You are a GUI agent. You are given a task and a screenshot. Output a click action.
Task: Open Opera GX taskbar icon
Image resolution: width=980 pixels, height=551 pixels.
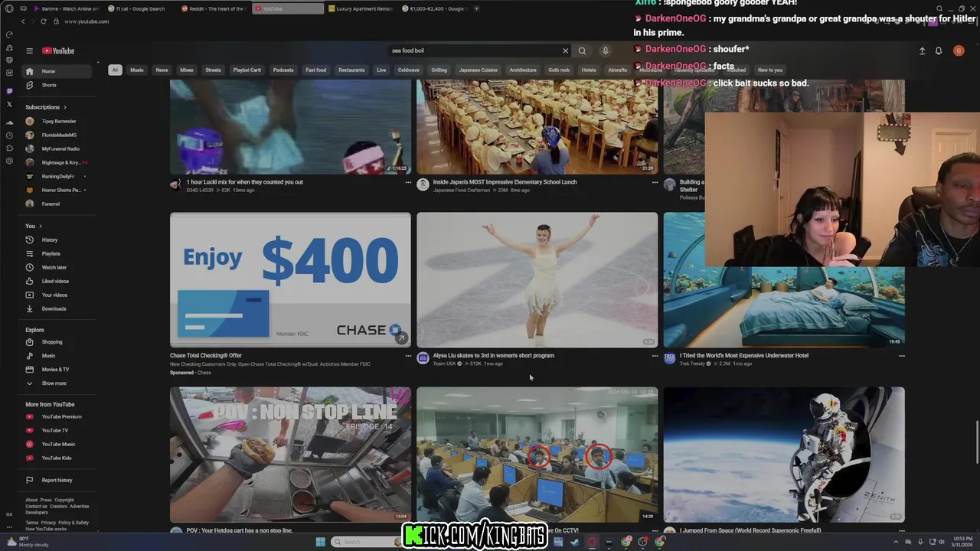pyautogui.click(x=592, y=542)
